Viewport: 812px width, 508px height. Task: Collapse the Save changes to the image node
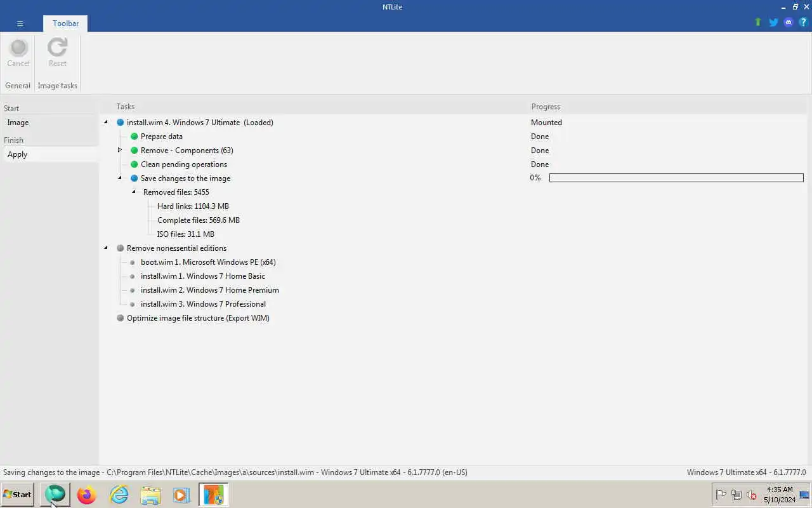point(120,178)
